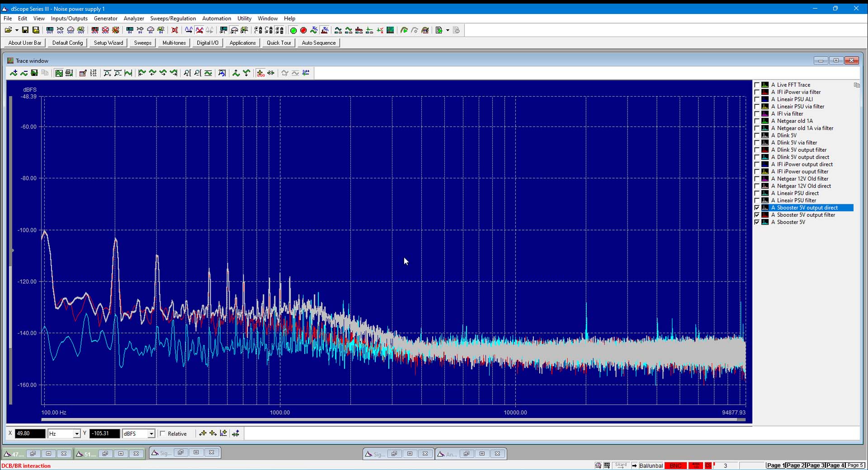Click the IFI via filter trace swatch

click(765, 114)
